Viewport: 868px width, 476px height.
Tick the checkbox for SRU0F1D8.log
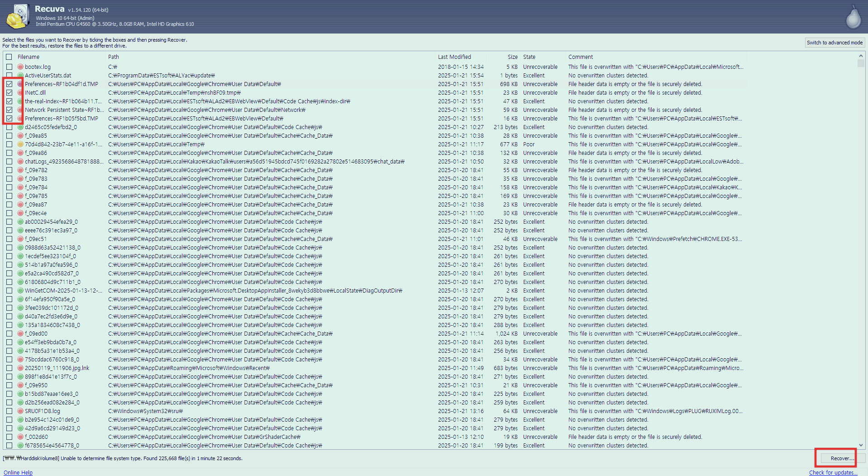coord(9,411)
